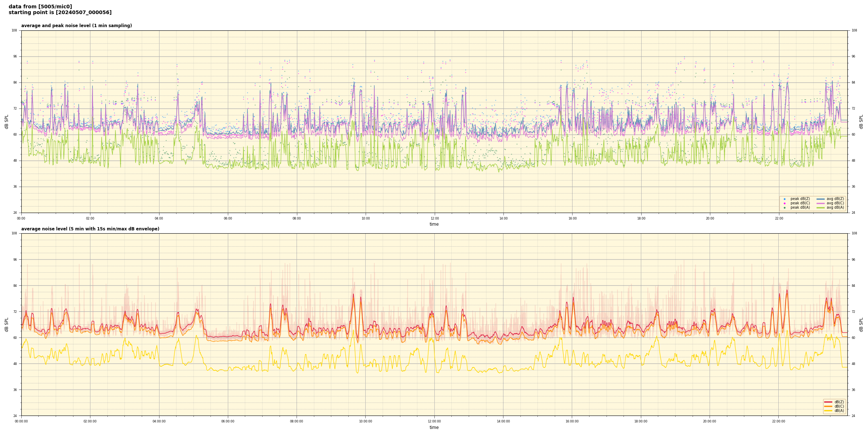Click 06:00:00 tick on bottom chart

click(228, 421)
